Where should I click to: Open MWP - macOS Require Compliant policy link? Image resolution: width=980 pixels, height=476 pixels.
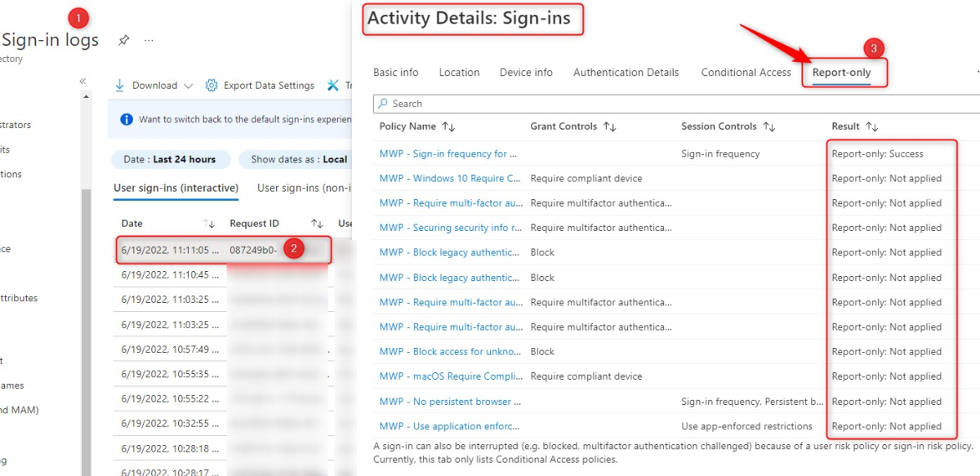pos(449,376)
